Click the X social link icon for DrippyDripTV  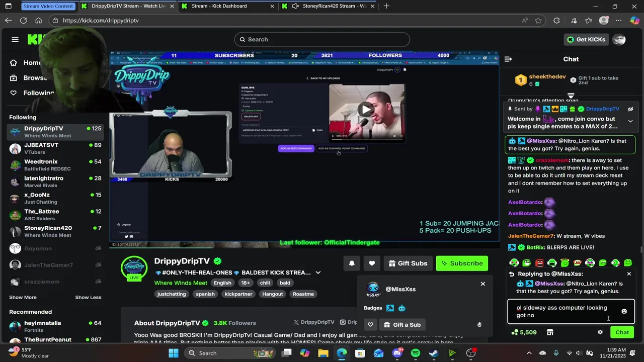coord(296,322)
